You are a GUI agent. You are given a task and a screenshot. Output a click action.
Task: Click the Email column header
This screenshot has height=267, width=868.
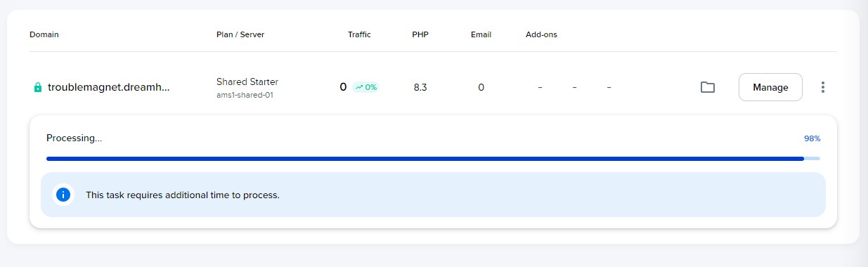click(x=481, y=34)
